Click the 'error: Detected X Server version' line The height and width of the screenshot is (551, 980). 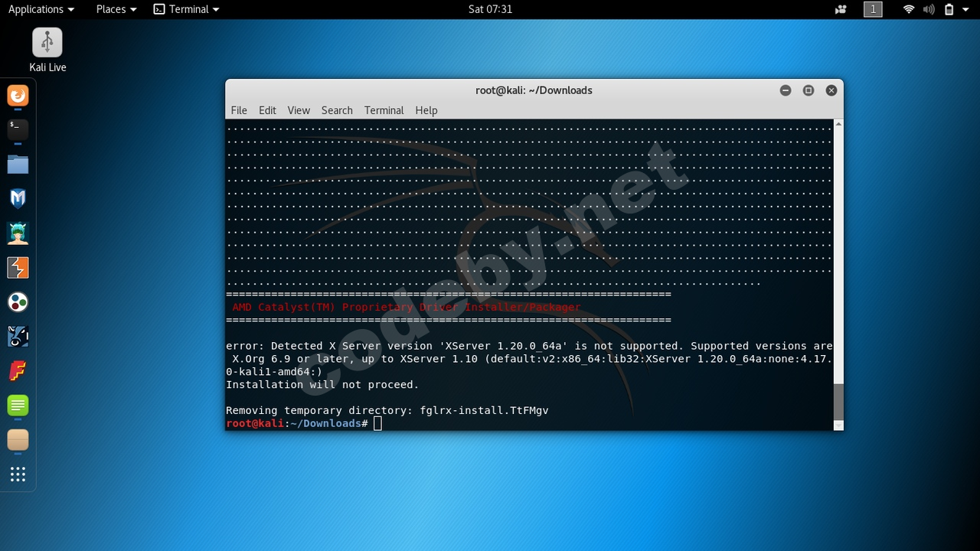tap(529, 346)
